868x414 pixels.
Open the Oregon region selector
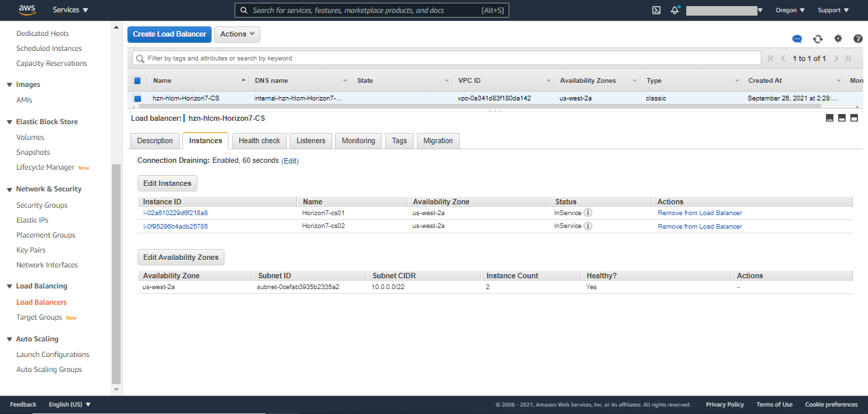tap(790, 10)
